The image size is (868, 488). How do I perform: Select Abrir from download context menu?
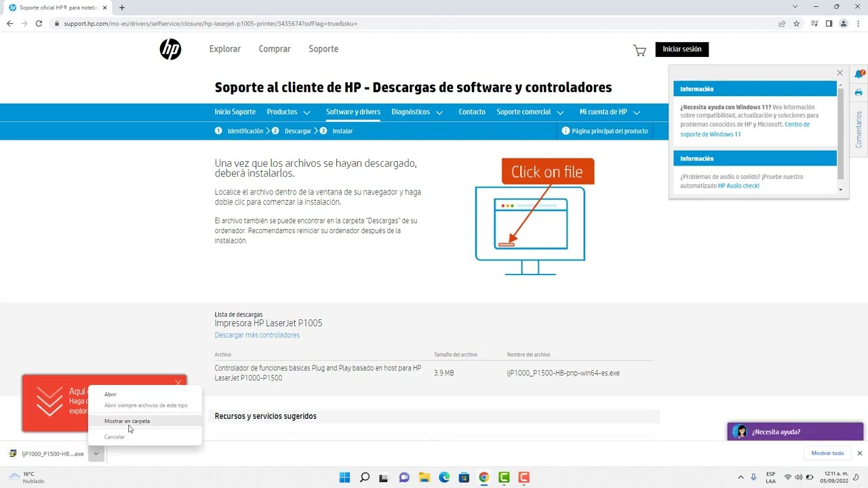pos(111,394)
